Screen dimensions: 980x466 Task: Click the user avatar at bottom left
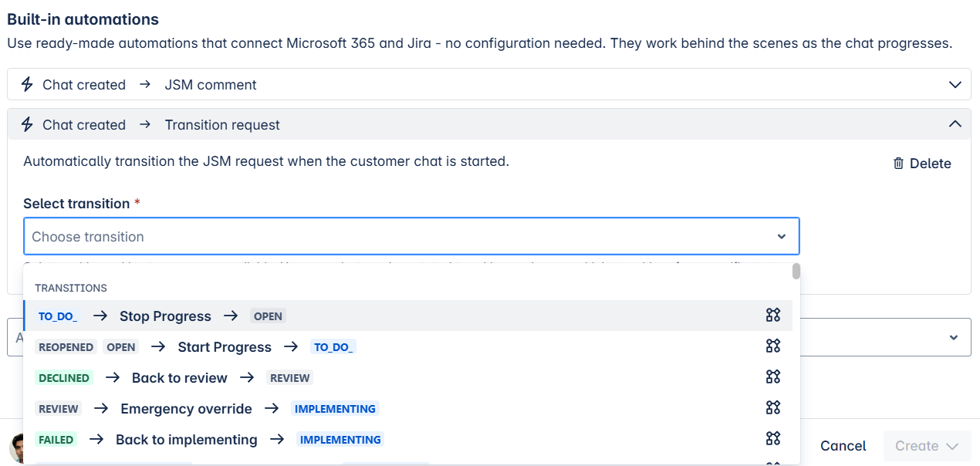15,449
